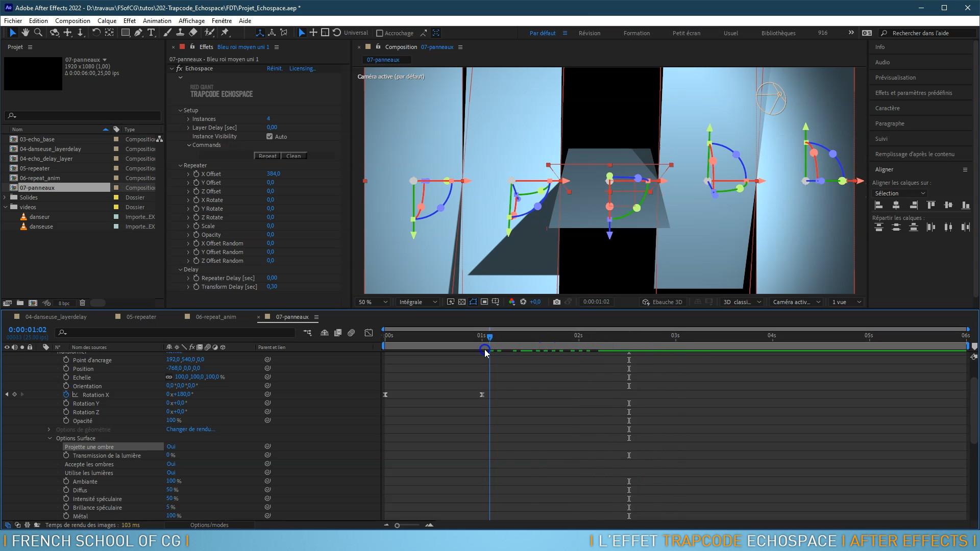This screenshot has height=551, width=980.
Task: Click the snapping toggle icon
Action: coord(378,32)
